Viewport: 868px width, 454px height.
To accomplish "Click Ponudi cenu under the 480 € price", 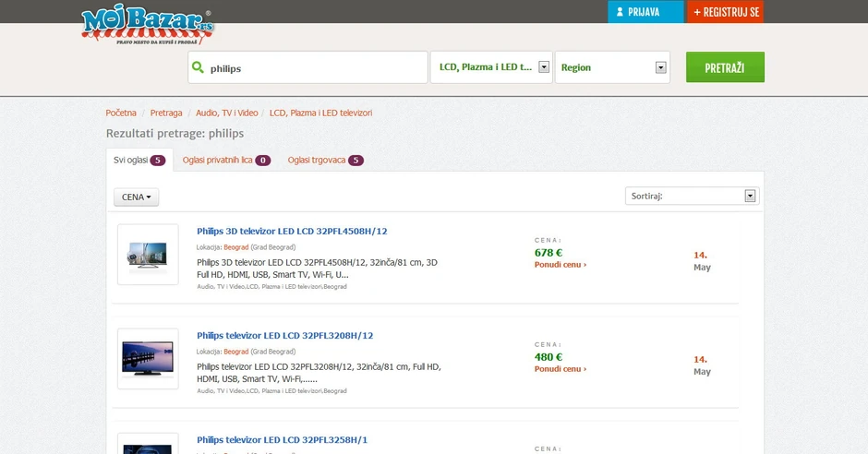I will 561,369.
